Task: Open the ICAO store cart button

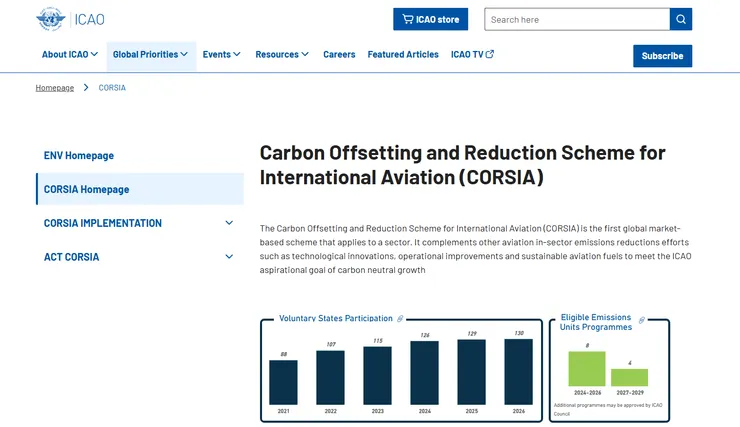Action: (x=430, y=19)
